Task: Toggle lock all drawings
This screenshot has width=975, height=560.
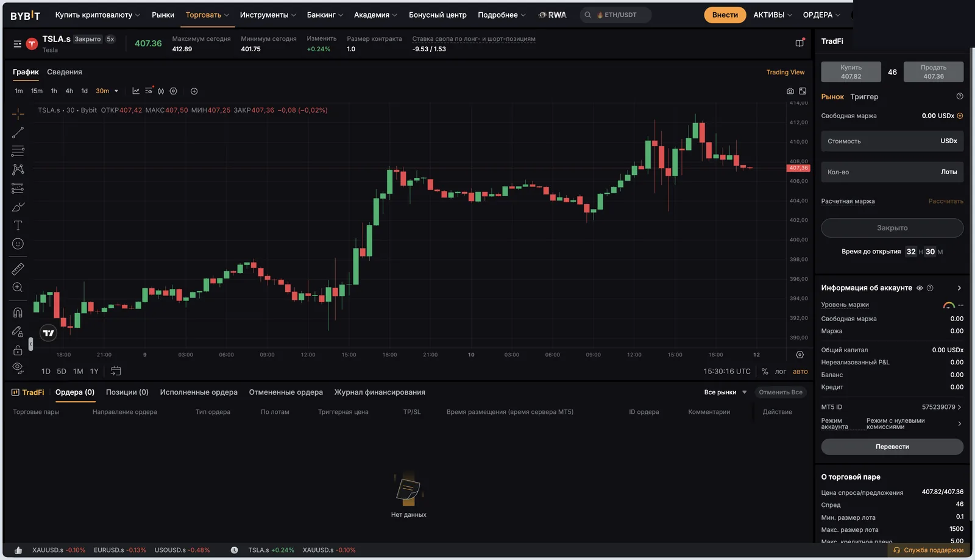Action: (18, 350)
